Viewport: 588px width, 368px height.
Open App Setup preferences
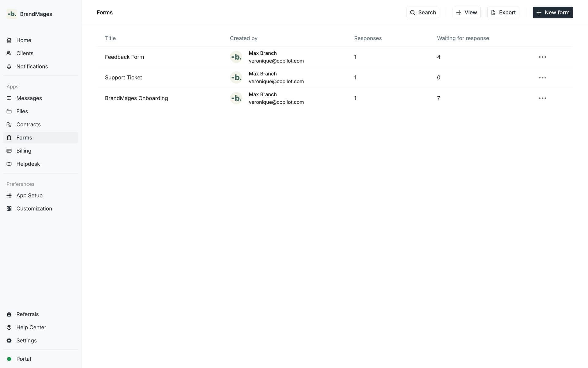coord(41,196)
